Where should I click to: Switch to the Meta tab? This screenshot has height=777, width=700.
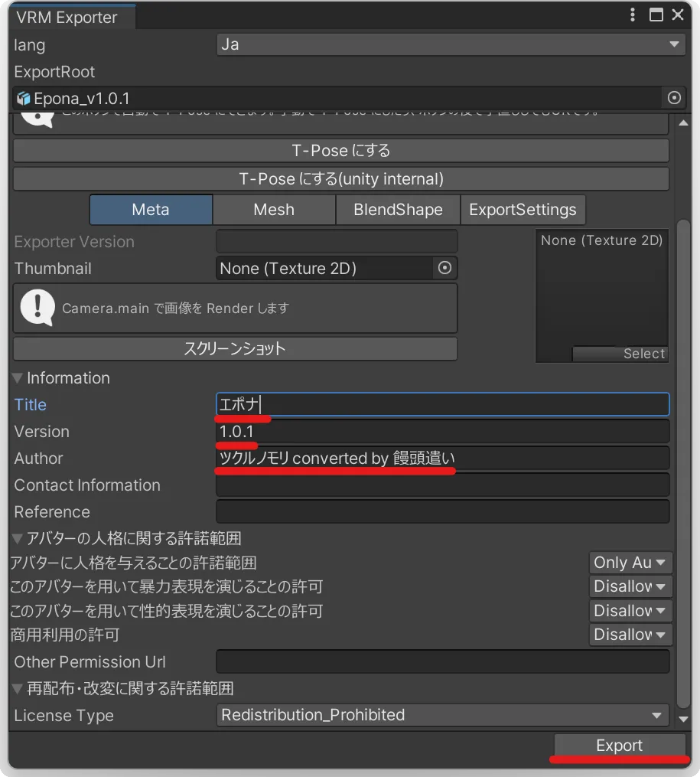point(151,210)
